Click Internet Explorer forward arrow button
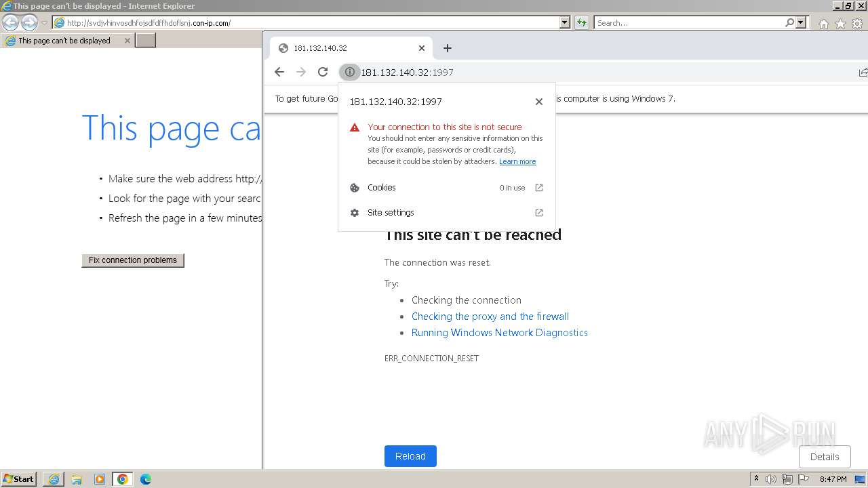The image size is (868, 488). (x=29, y=23)
